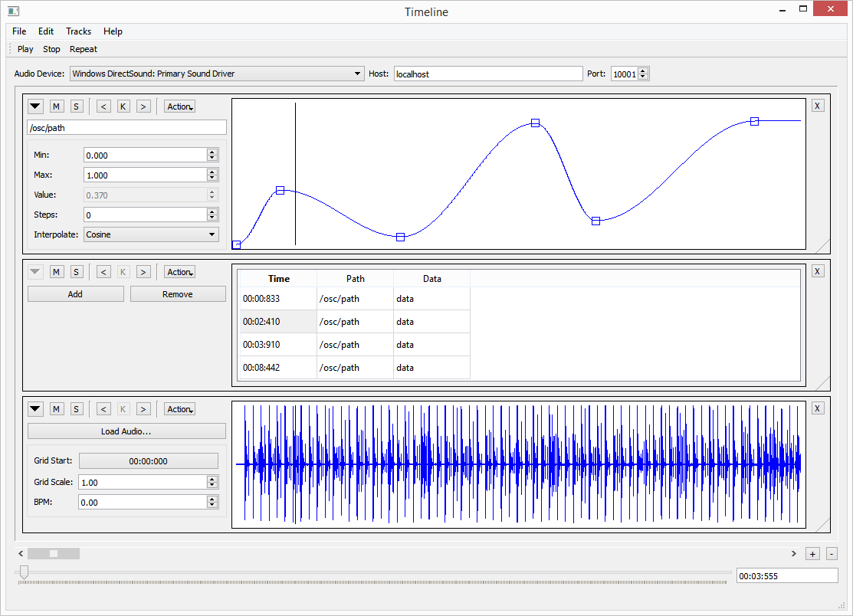Screen dimensions: 853x616
Task: Click the zoom out minus button
Action: [x=832, y=554]
